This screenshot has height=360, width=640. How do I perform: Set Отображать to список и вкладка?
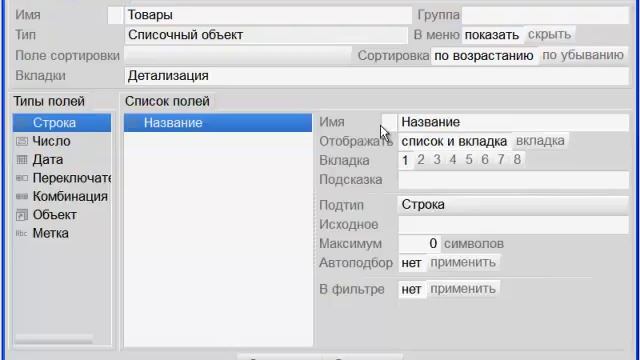454,141
